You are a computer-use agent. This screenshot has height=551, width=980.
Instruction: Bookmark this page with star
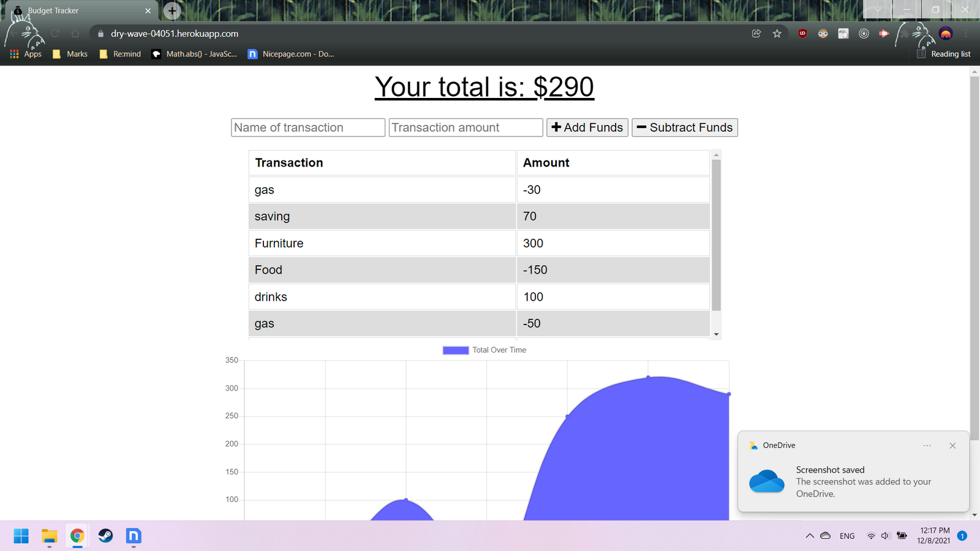pyautogui.click(x=777, y=34)
